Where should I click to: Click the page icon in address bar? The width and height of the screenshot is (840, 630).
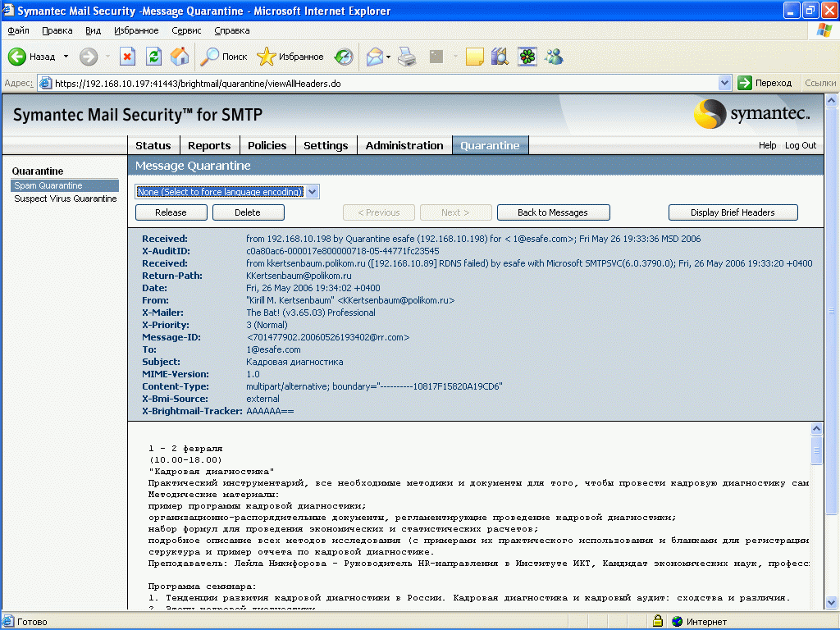point(46,83)
